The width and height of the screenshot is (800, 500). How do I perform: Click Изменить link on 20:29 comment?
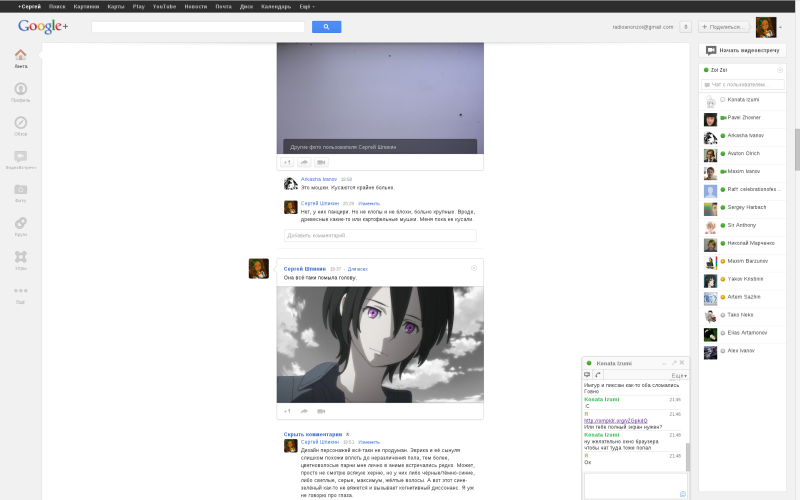coord(369,204)
